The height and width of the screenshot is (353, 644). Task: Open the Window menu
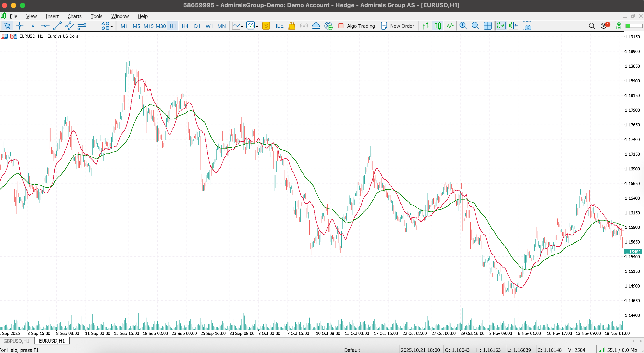[x=120, y=16]
